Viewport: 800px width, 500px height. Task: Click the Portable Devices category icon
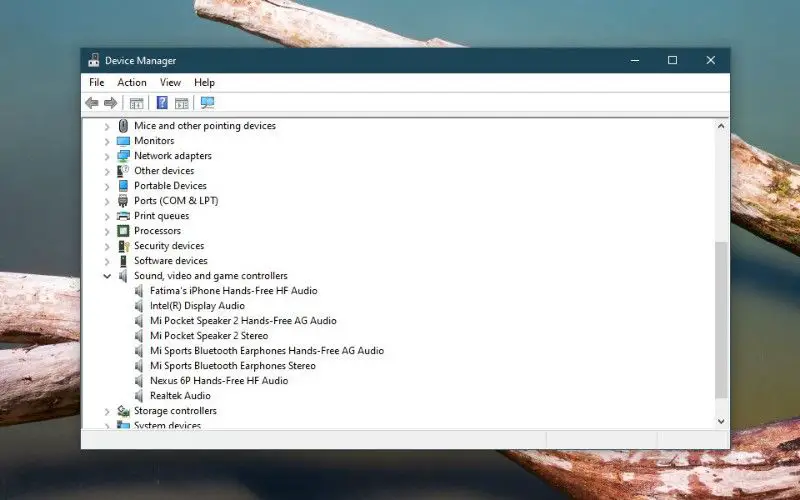tap(123, 186)
